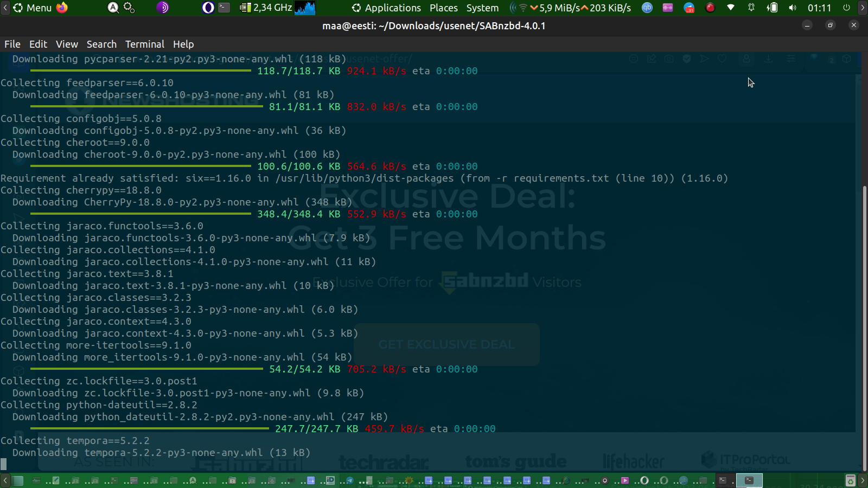868x488 pixels.
Task: Click the power shutdown button
Action: click(x=846, y=8)
